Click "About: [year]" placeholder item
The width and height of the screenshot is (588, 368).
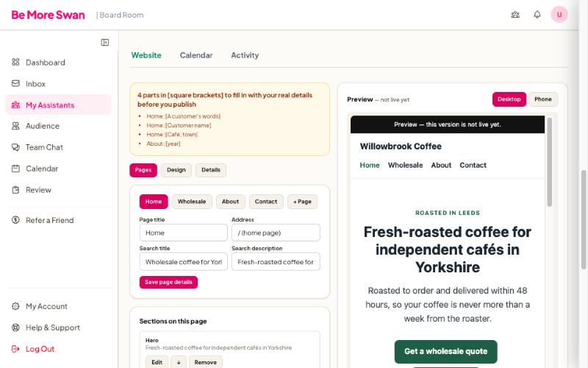163,144
